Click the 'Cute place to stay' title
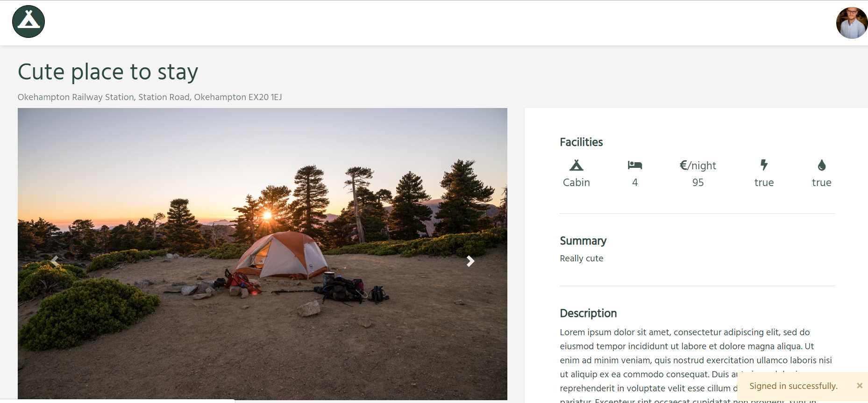This screenshot has height=403, width=868. point(108,72)
